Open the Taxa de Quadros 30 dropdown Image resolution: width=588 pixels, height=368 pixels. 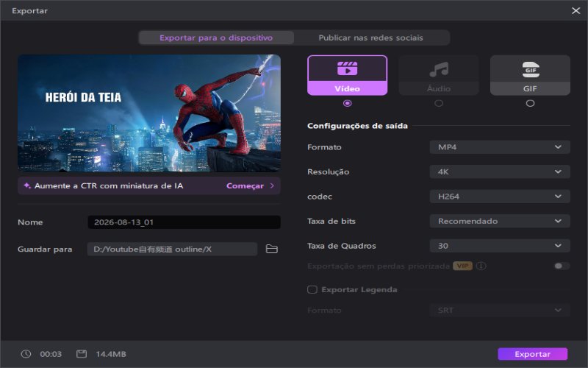coord(500,246)
